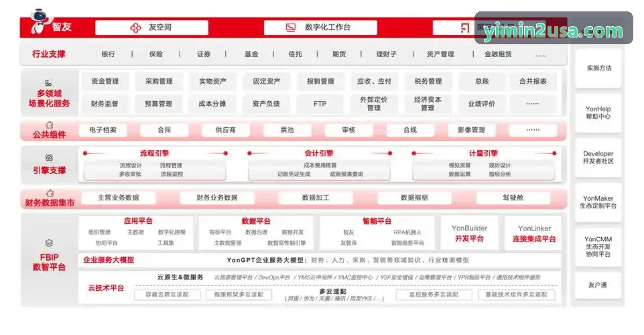The height and width of the screenshot is (335, 644).
Task: Click the 总账 tile
Action: pos(482,81)
